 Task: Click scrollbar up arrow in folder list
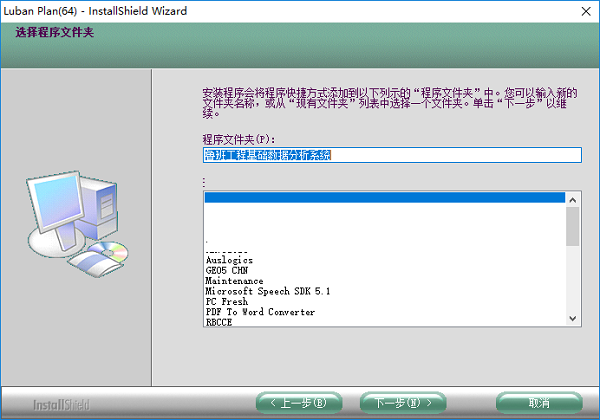(573, 200)
